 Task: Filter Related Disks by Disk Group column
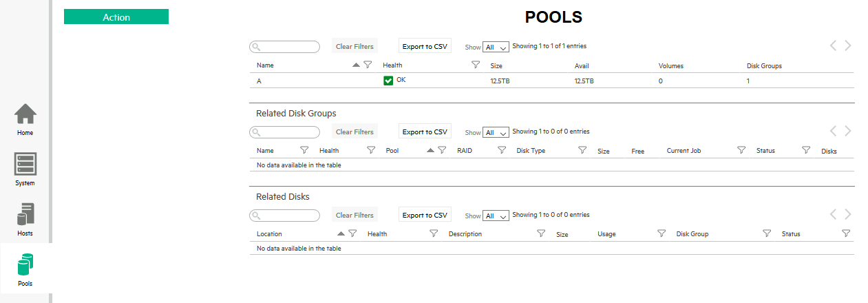coord(767,233)
